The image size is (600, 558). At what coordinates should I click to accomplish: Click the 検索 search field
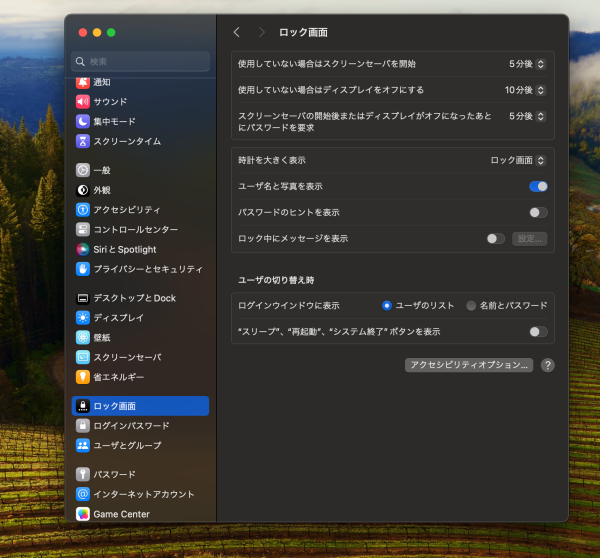tap(140, 61)
